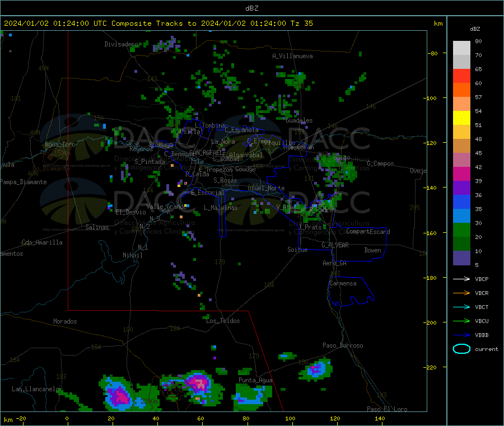Click the Bowen map label

(372, 250)
